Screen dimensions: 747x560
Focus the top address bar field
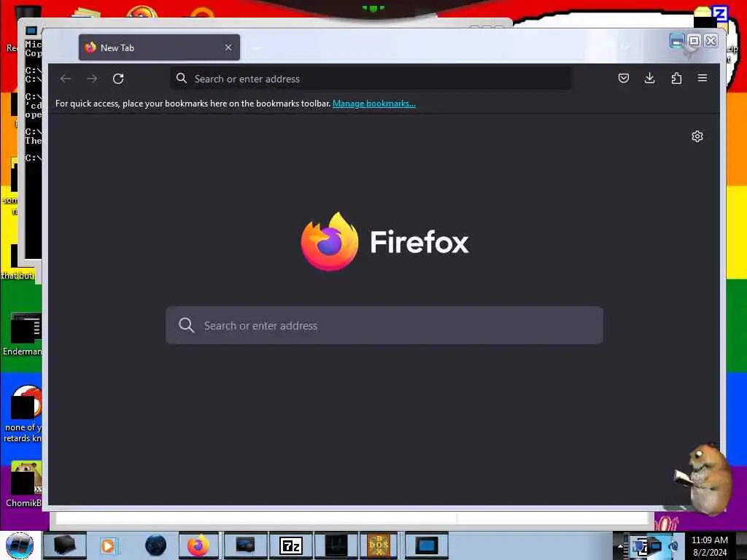[371, 79]
